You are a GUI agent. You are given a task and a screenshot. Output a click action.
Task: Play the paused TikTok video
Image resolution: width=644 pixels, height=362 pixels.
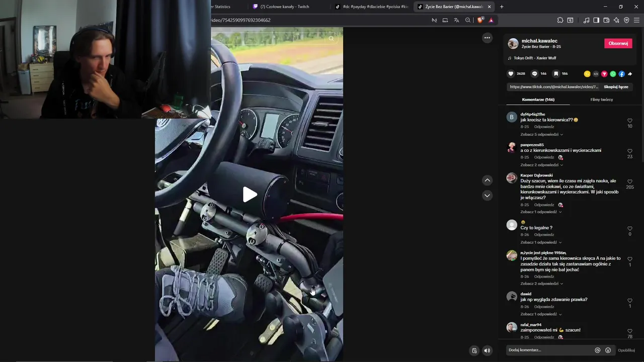point(250,195)
